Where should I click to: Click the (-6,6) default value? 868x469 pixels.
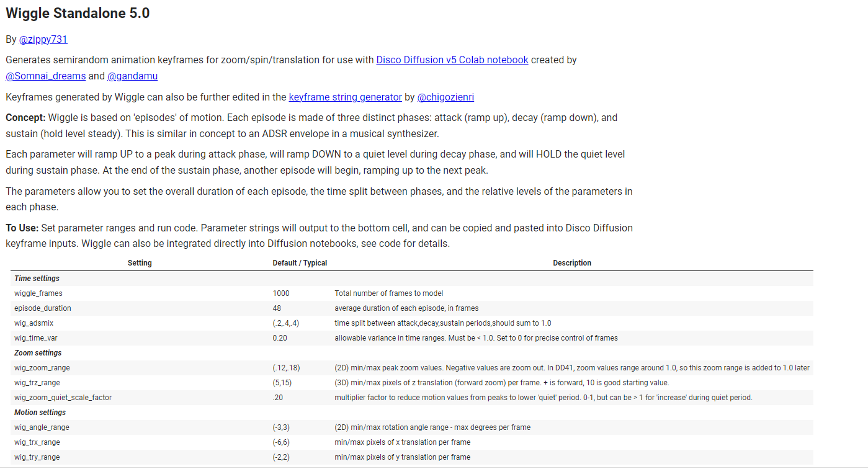pos(281,442)
